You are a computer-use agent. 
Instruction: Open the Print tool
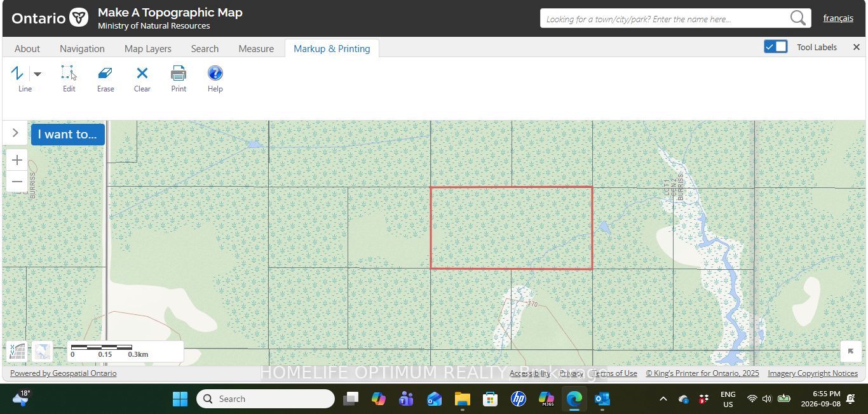click(179, 79)
